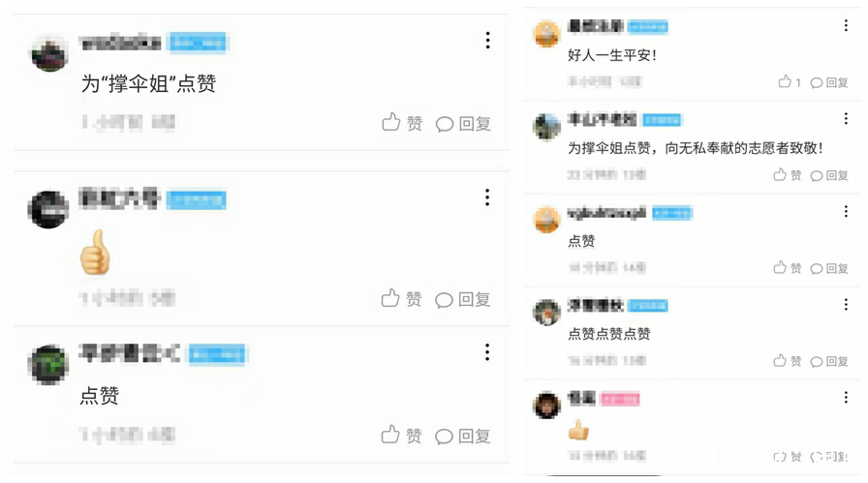Like the left-side 点赞 comment
The image size is (868, 483).
401,436
